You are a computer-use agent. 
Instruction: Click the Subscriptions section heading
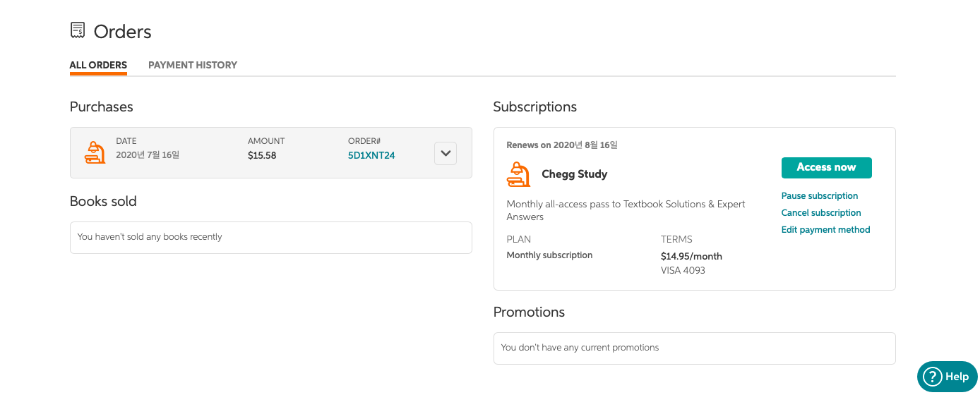click(x=534, y=107)
